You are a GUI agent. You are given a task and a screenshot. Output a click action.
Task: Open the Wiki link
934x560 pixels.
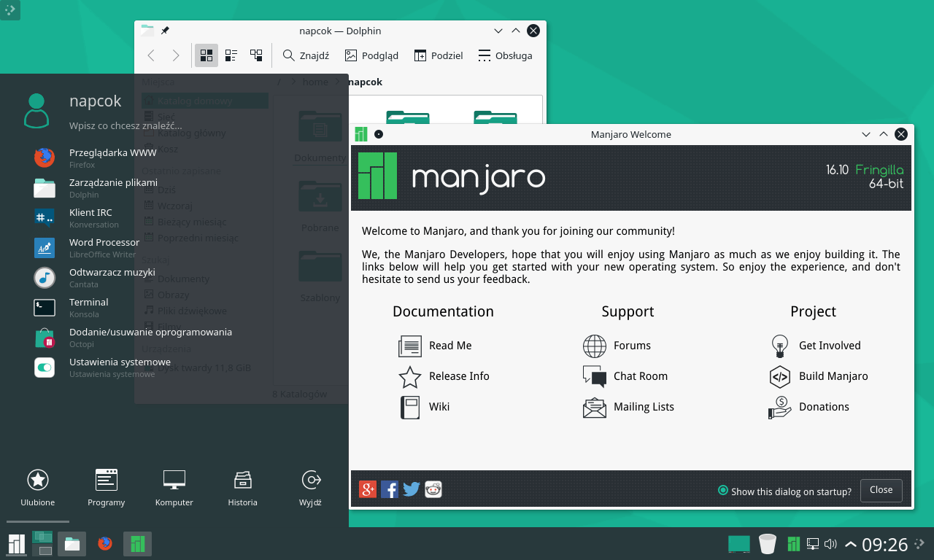424,407
